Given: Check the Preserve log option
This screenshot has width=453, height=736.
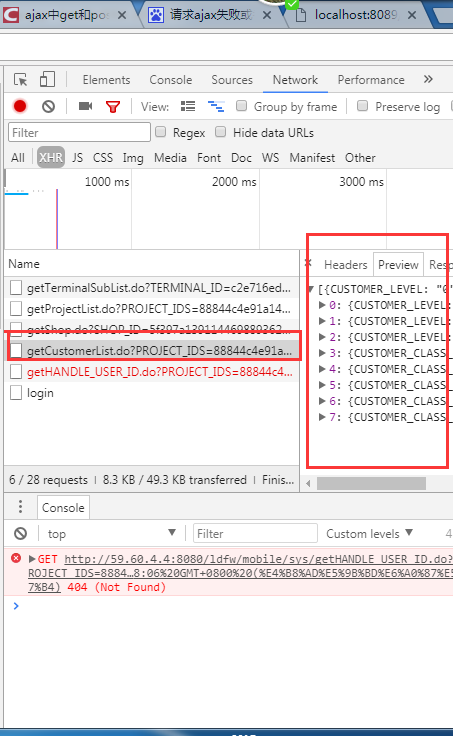Looking at the screenshot, I should tap(362, 106).
